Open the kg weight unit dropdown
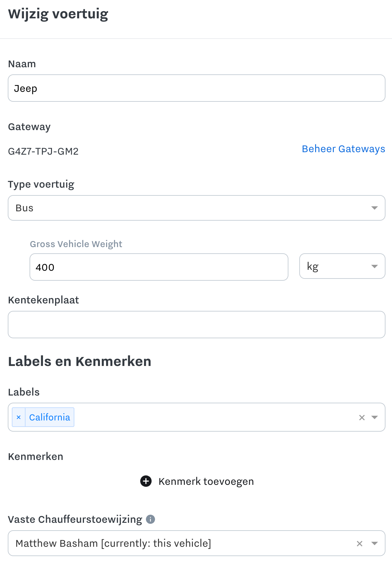Viewport: 392px width, 562px height. (342, 266)
